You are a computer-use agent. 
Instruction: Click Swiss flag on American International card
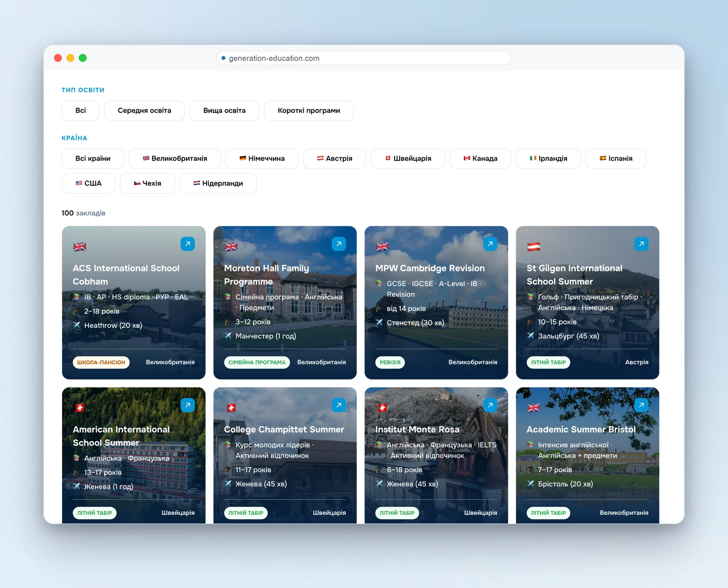80,408
